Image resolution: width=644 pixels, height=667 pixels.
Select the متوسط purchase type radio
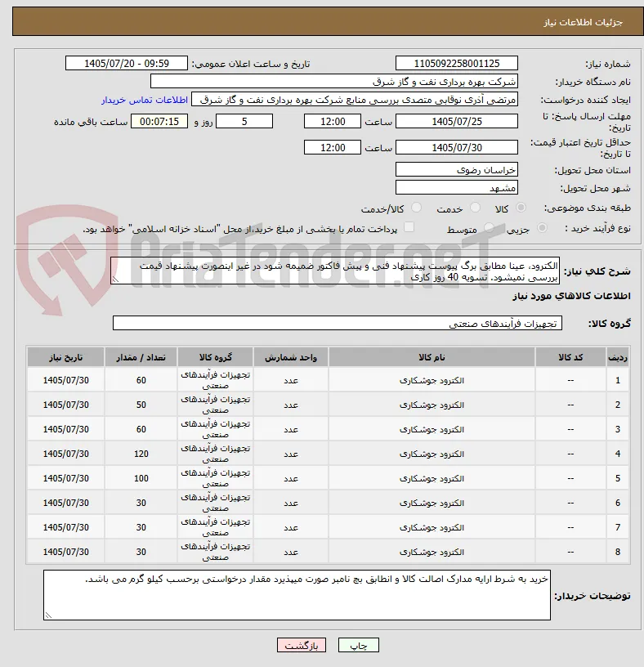(490, 228)
